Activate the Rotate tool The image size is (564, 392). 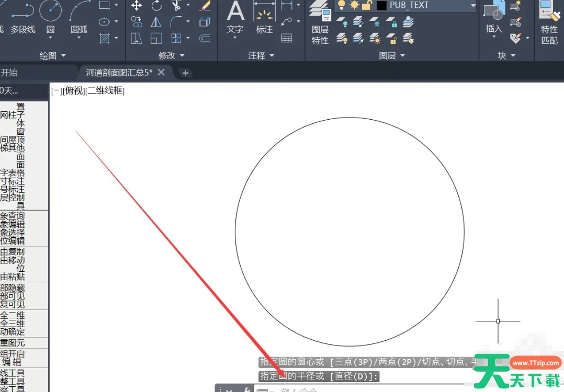(x=156, y=5)
